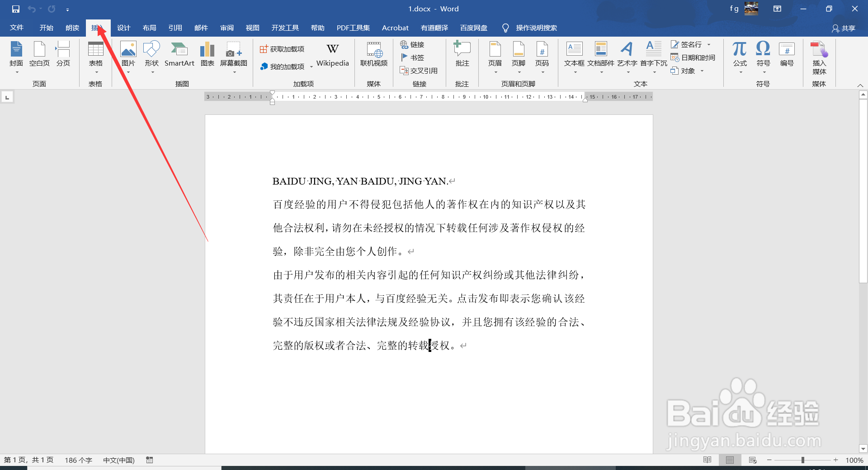Open the View (视图) tab
The height and width of the screenshot is (470, 868).
[252, 28]
